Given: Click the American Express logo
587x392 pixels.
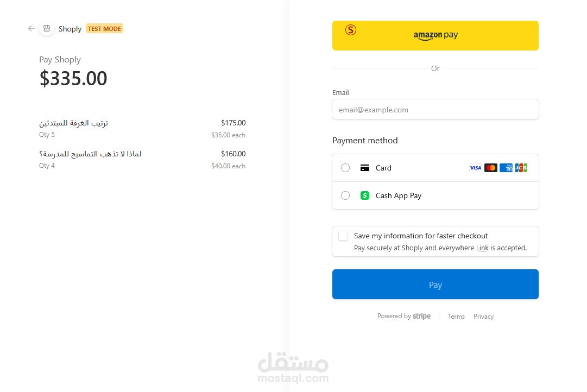Looking at the screenshot, I should click(x=506, y=168).
